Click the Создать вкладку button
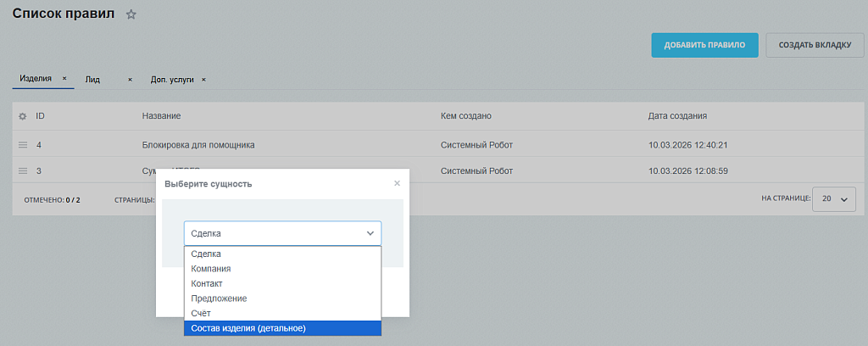Image resolution: width=868 pixels, height=346 pixels. pyautogui.click(x=815, y=45)
